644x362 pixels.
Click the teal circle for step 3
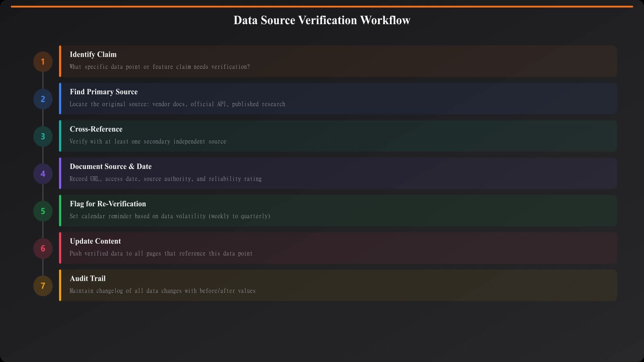point(42,136)
